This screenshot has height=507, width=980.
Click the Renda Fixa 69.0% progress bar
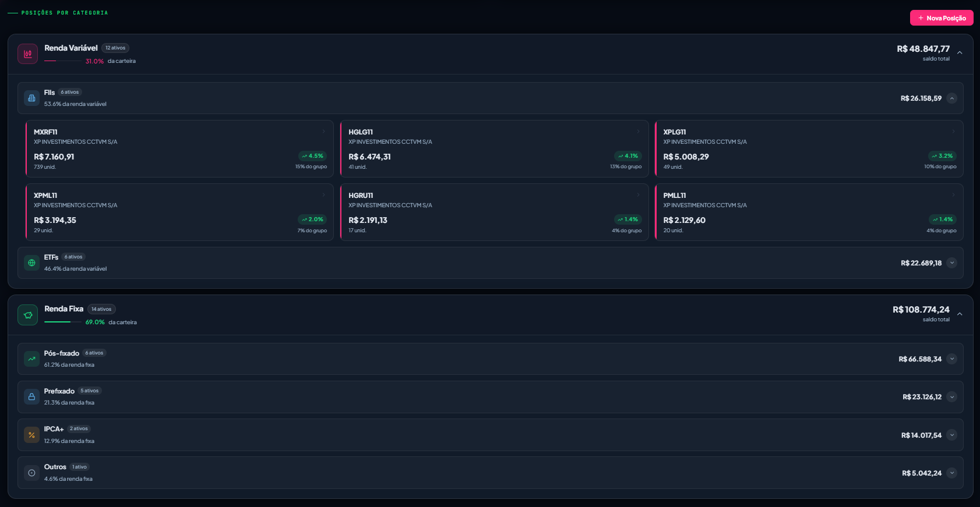coord(63,322)
